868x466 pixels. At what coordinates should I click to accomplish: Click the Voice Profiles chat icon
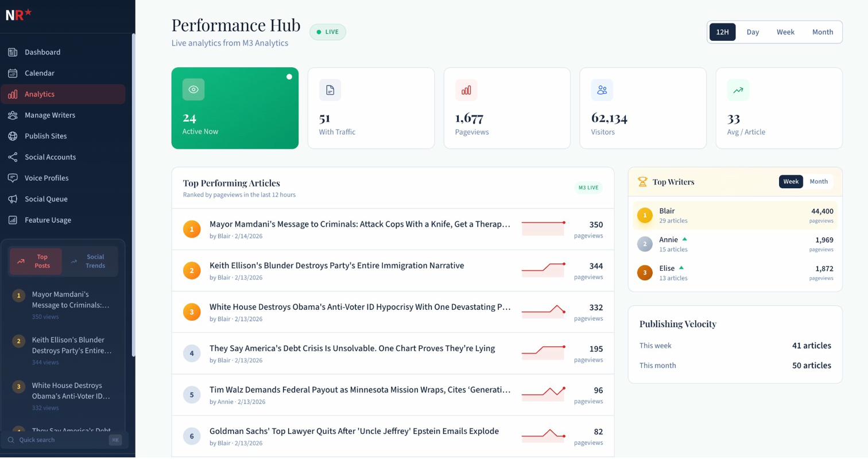pos(13,178)
